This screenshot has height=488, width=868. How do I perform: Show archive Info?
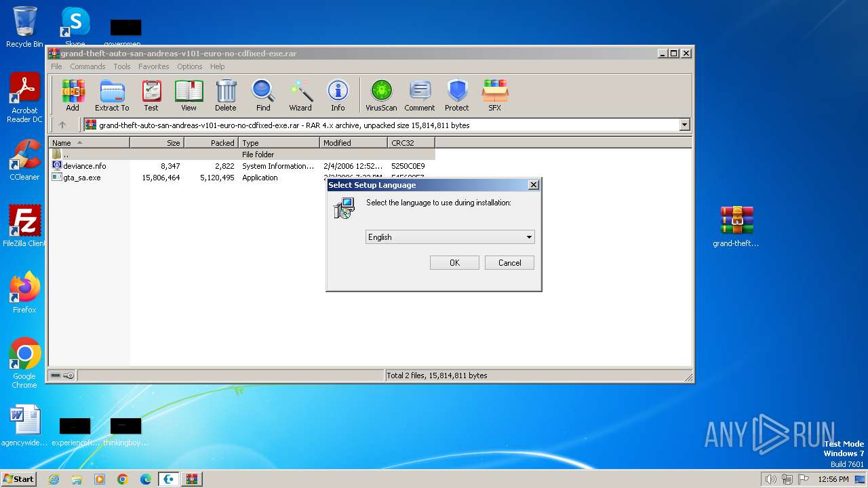pos(338,95)
